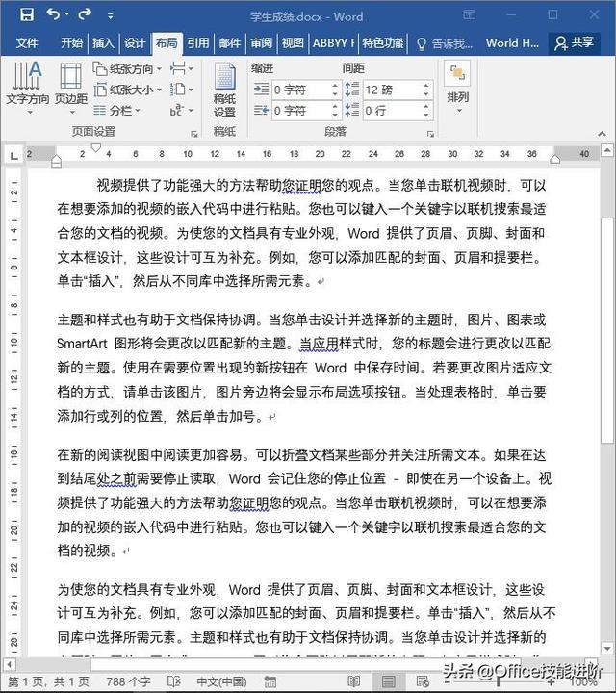Click the left indent value field
This screenshot has height=693, width=616.
coord(301,90)
